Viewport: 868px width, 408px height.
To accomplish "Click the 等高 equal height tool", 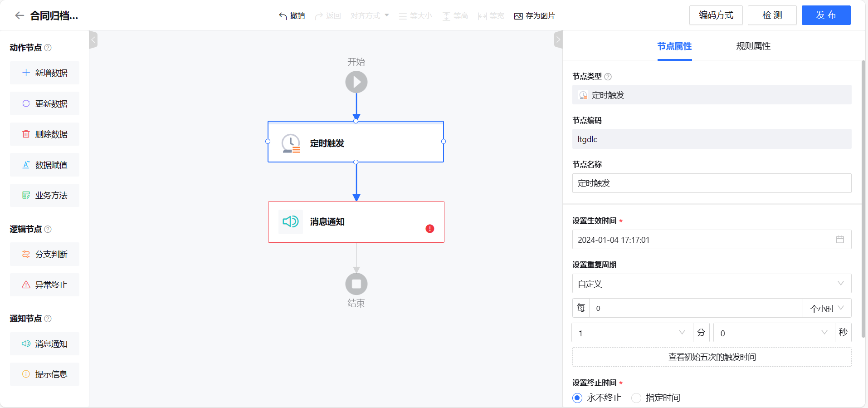I will (455, 16).
